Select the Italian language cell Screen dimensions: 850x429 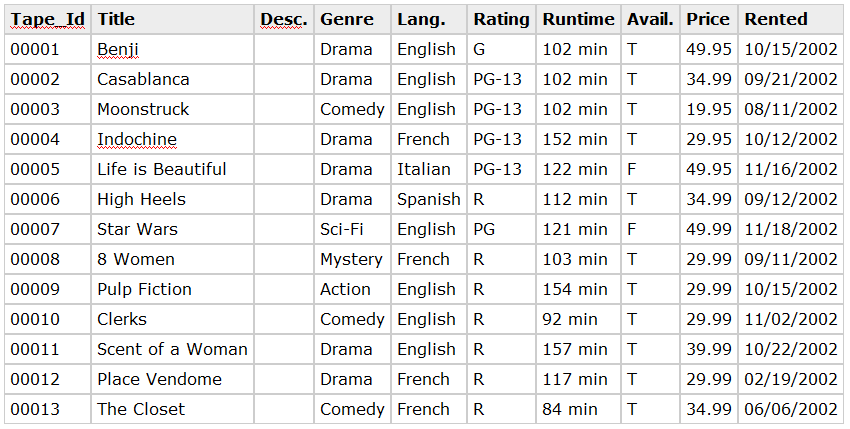429,169
